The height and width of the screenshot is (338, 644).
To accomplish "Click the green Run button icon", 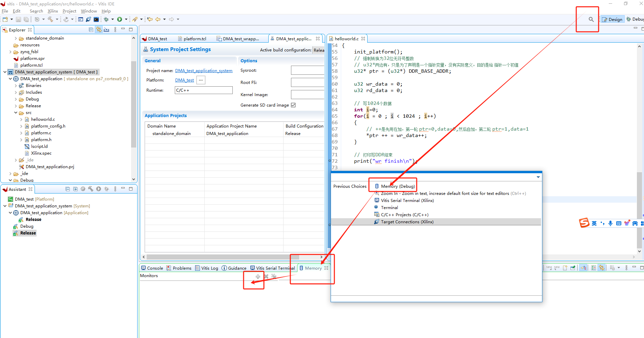I will tap(120, 19).
